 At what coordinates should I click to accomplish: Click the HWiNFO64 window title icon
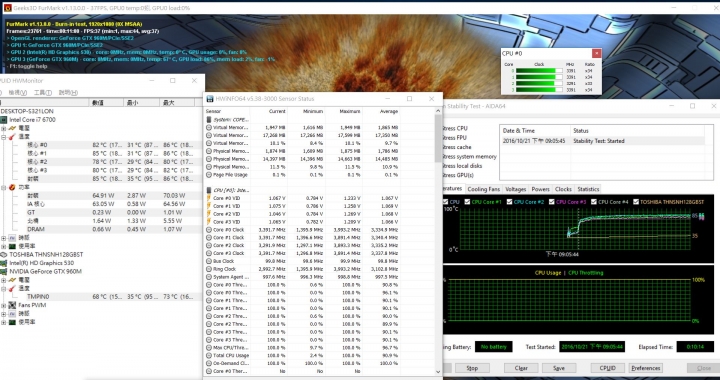click(210, 99)
